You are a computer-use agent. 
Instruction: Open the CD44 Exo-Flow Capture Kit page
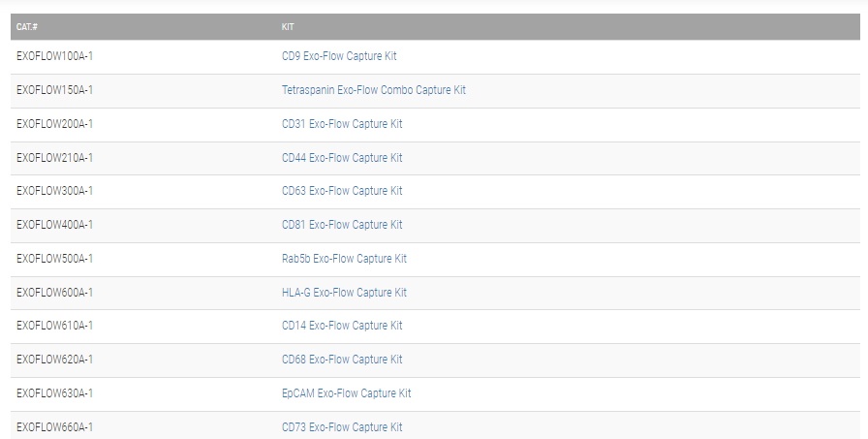tap(341, 158)
